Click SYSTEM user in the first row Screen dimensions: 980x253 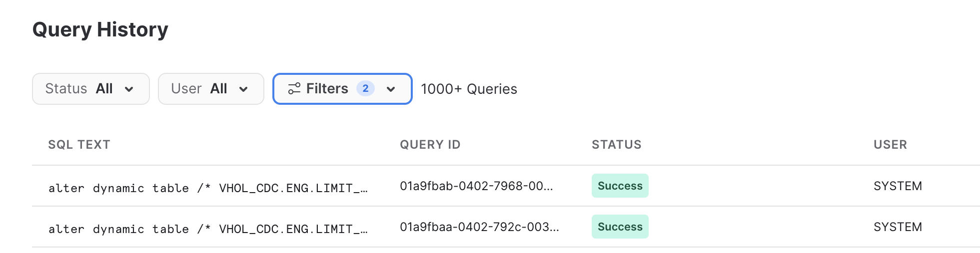[898, 186]
